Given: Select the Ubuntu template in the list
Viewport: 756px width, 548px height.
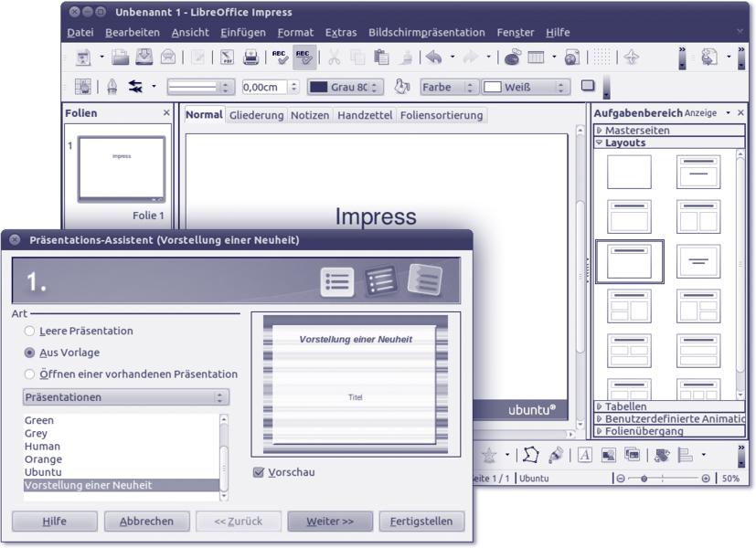Looking at the screenshot, I should click(44, 472).
